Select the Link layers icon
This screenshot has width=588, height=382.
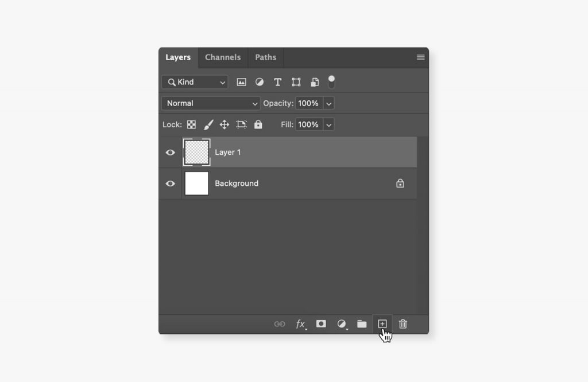280,324
